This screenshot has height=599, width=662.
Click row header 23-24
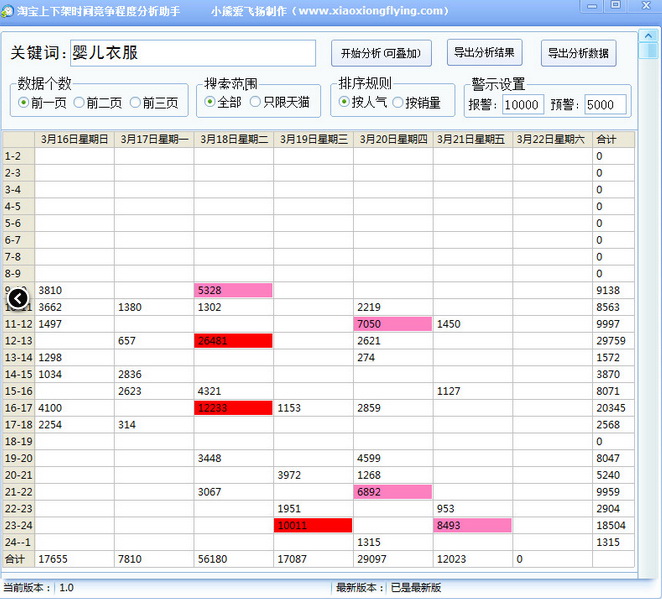tap(19, 525)
